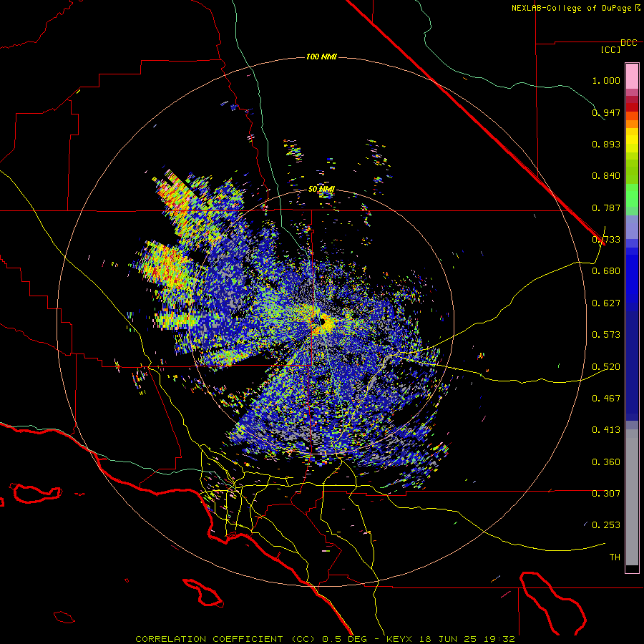644x644 pixels.
Task: Click the 0.413 scale value
Action: tap(606, 430)
